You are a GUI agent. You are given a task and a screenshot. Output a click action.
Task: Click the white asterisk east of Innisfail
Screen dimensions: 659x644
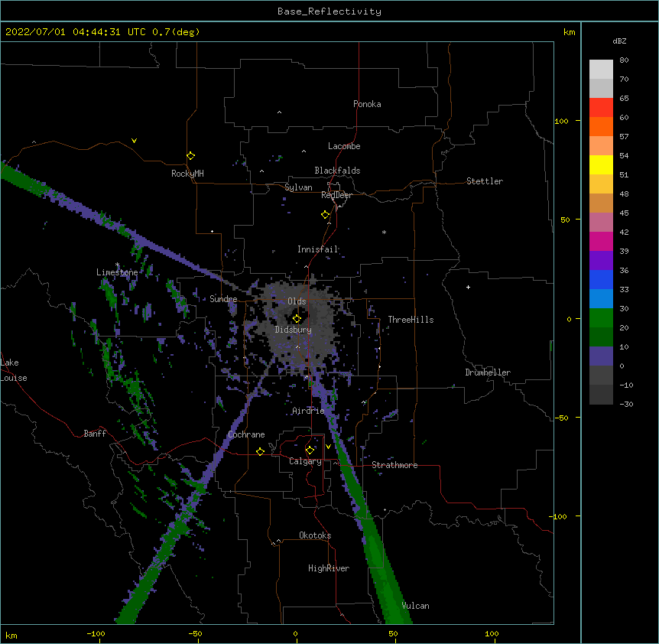(x=384, y=232)
